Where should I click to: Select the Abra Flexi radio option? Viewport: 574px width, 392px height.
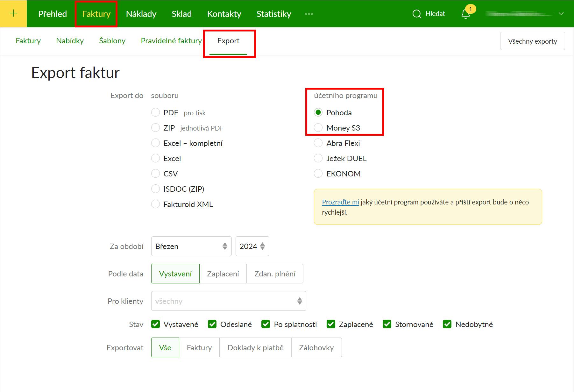click(x=318, y=143)
